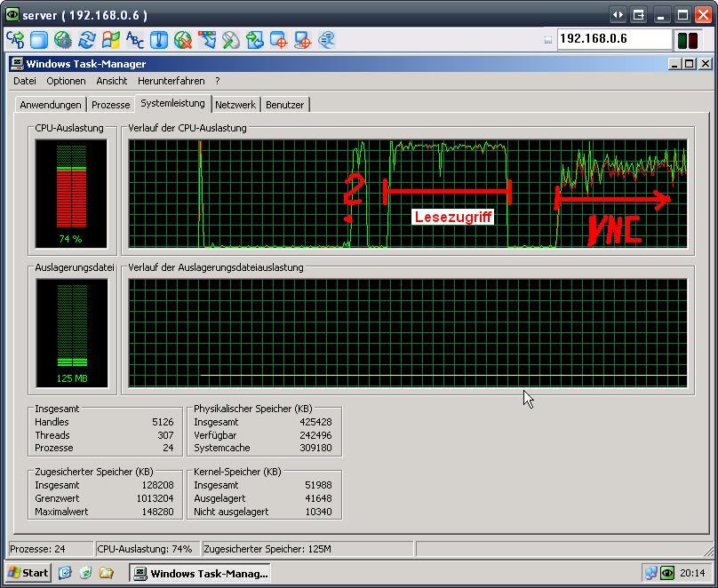Click the 192.168.0.6 address field
The height and width of the screenshot is (588, 718).
coord(615,39)
